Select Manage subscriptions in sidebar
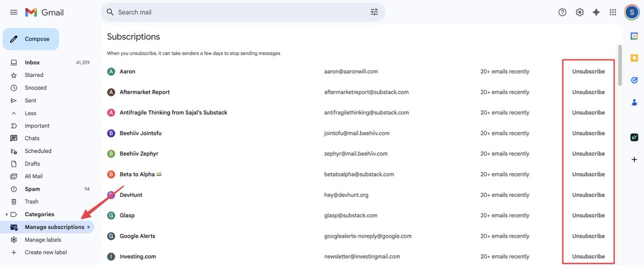The height and width of the screenshot is (265, 644). pos(47,227)
